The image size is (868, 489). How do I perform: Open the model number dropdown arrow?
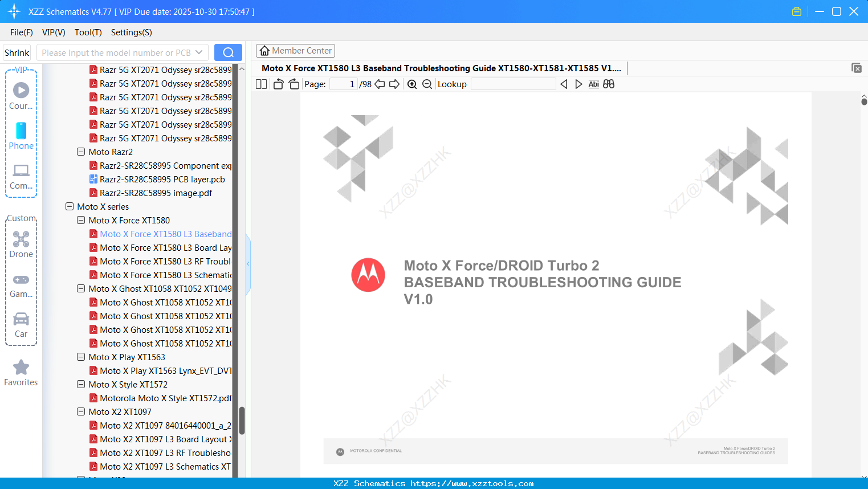199,52
